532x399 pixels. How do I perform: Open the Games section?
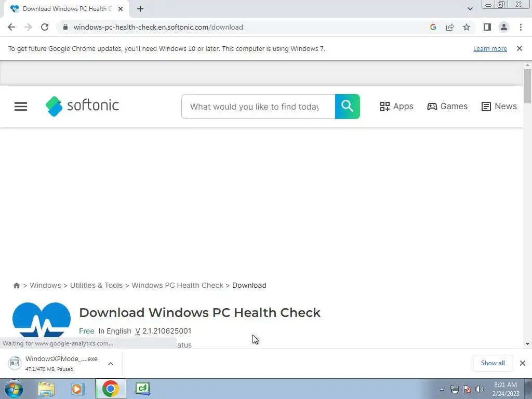point(447,106)
